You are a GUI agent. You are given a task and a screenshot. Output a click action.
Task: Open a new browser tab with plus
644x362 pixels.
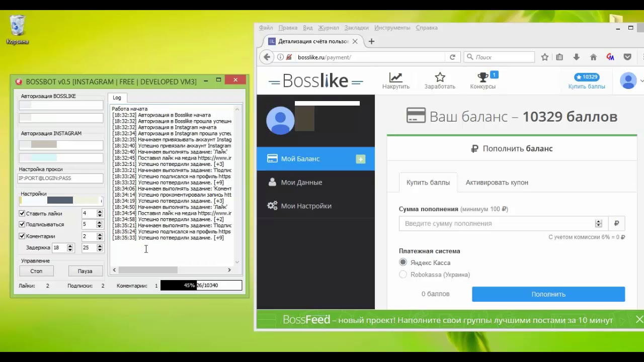[x=371, y=41]
